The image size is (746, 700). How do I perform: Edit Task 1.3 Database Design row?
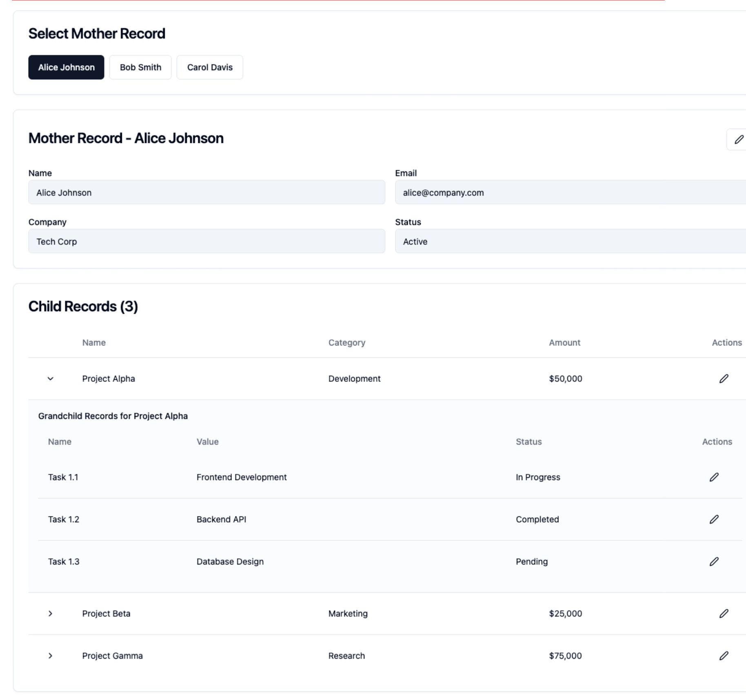714,562
